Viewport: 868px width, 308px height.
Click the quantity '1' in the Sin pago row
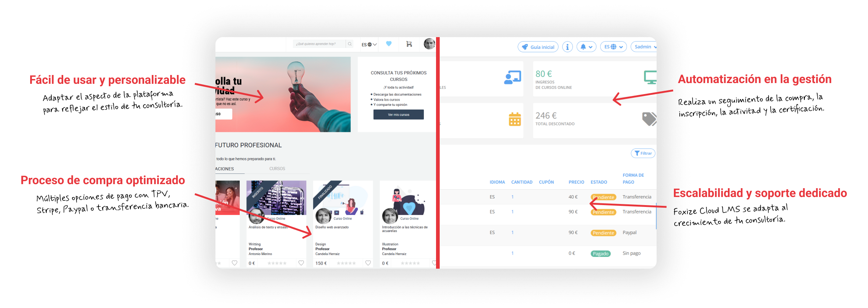[x=512, y=253]
